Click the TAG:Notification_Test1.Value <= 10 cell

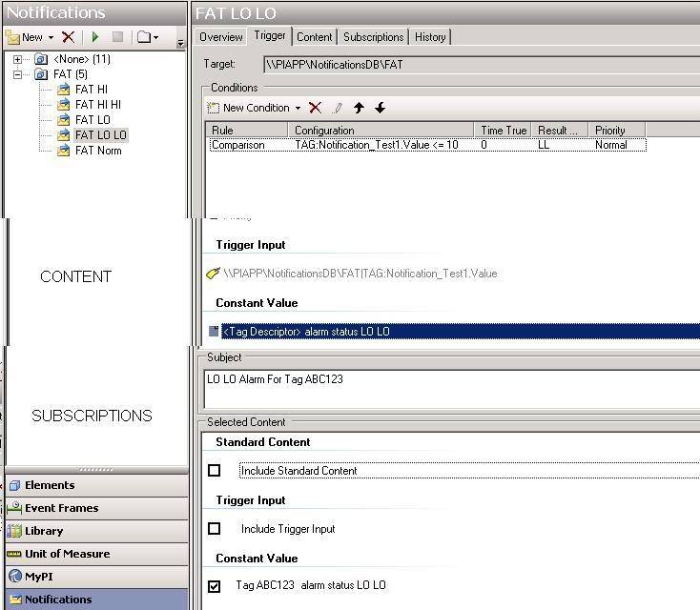[377, 145]
